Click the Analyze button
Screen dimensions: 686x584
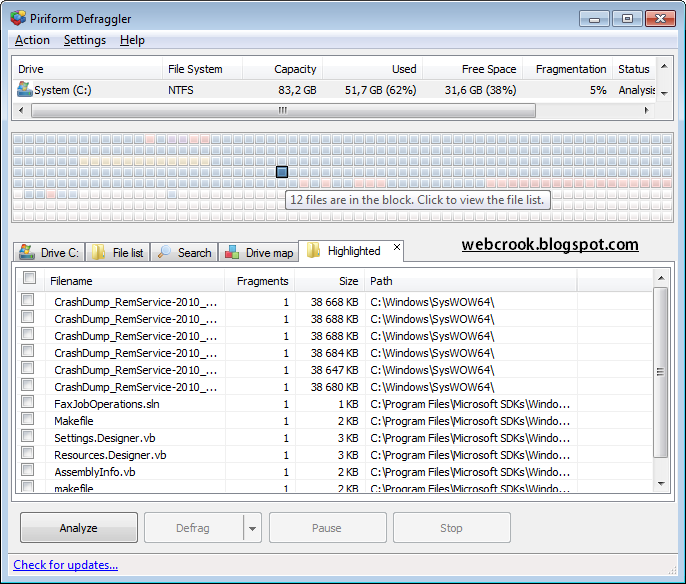pyautogui.click(x=79, y=528)
